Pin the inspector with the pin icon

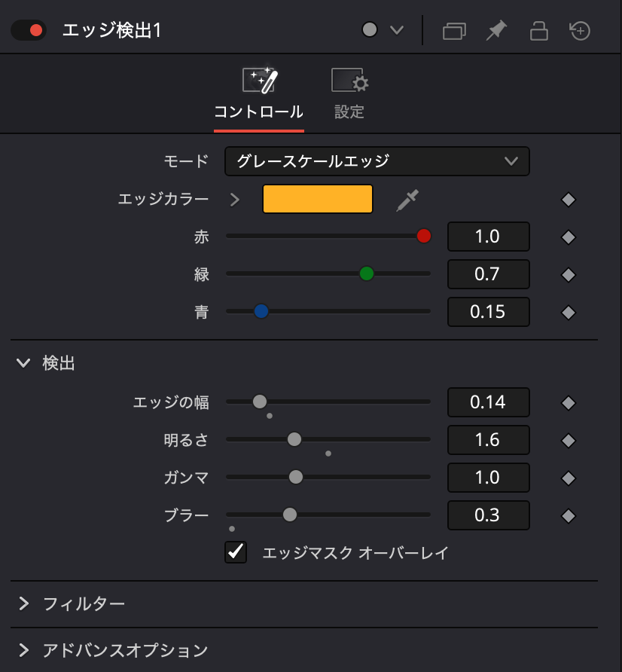click(496, 31)
